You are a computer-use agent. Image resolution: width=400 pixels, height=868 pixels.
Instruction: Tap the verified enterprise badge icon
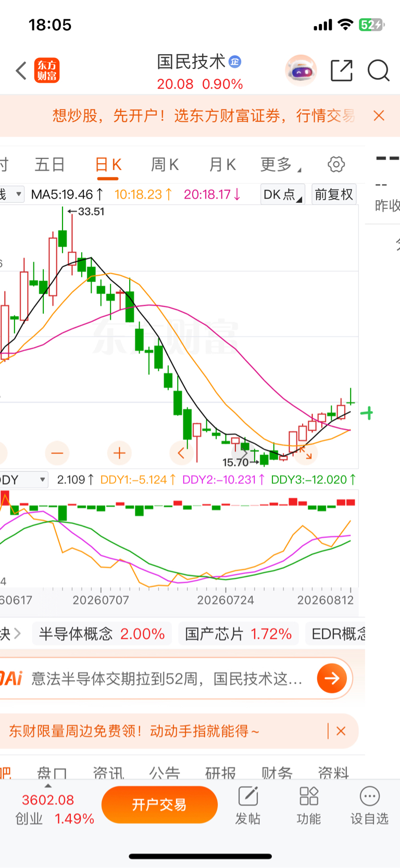(x=235, y=62)
